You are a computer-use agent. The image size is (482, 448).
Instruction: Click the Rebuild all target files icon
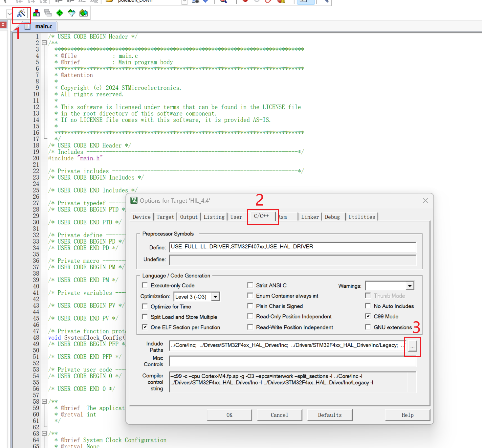48,13
